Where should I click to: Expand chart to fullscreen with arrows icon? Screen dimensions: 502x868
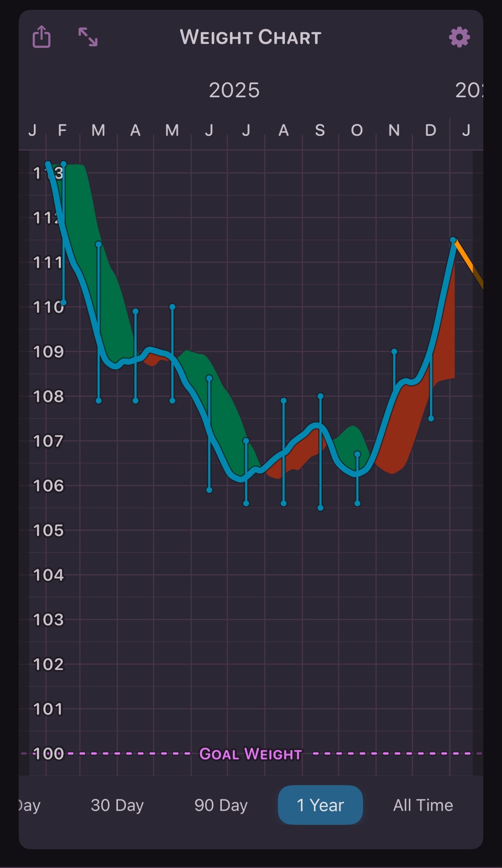[x=88, y=37]
